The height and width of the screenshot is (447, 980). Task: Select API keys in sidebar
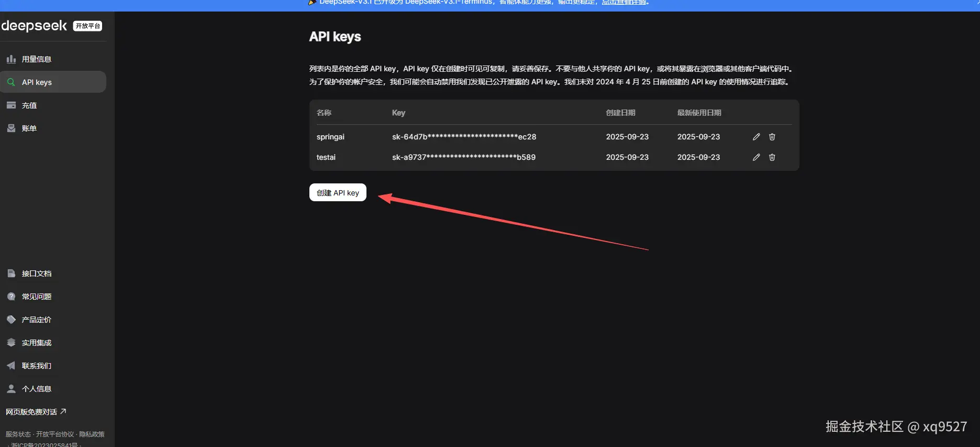(x=53, y=82)
